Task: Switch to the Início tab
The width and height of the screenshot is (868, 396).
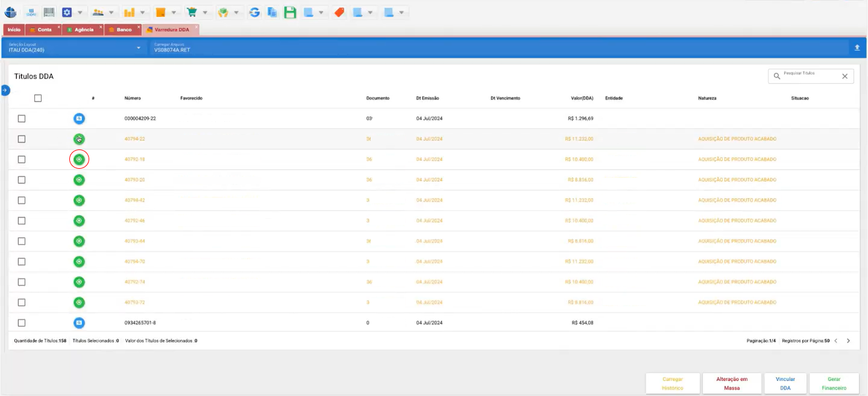Action: (14, 30)
